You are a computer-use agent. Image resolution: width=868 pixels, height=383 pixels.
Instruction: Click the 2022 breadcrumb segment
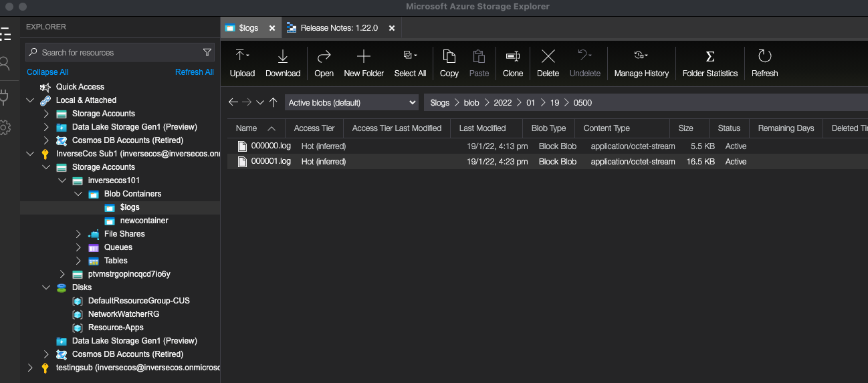point(503,102)
